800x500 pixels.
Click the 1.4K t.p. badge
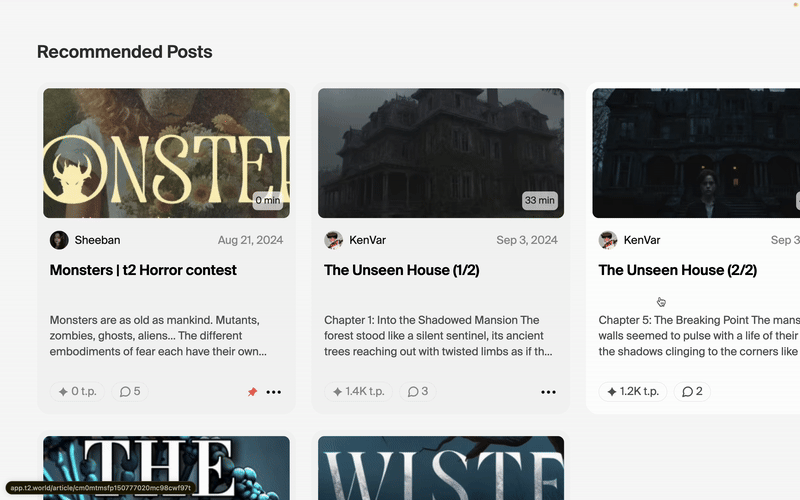358,391
